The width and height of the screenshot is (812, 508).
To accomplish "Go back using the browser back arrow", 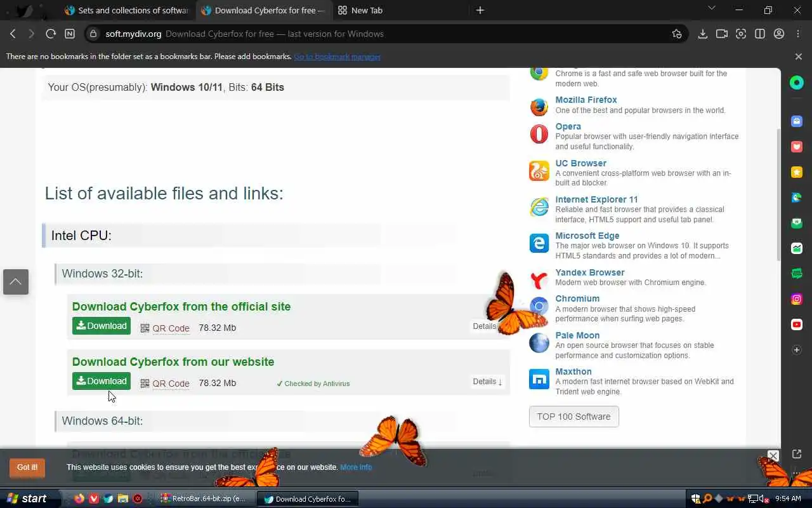I will [13, 34].
